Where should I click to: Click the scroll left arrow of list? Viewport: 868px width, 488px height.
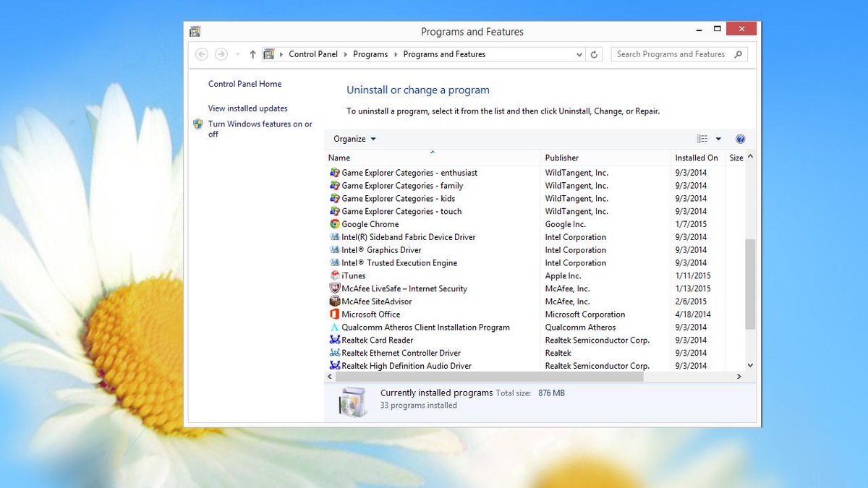[330, 377]
